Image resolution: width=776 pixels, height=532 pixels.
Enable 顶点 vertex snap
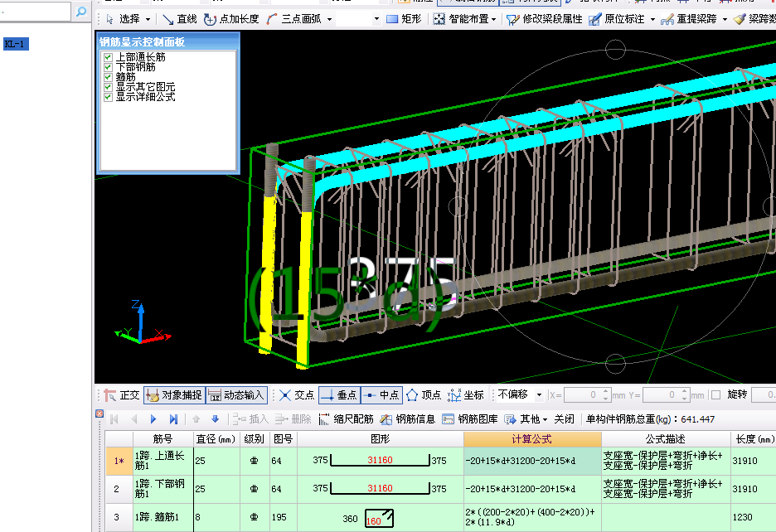424,395
